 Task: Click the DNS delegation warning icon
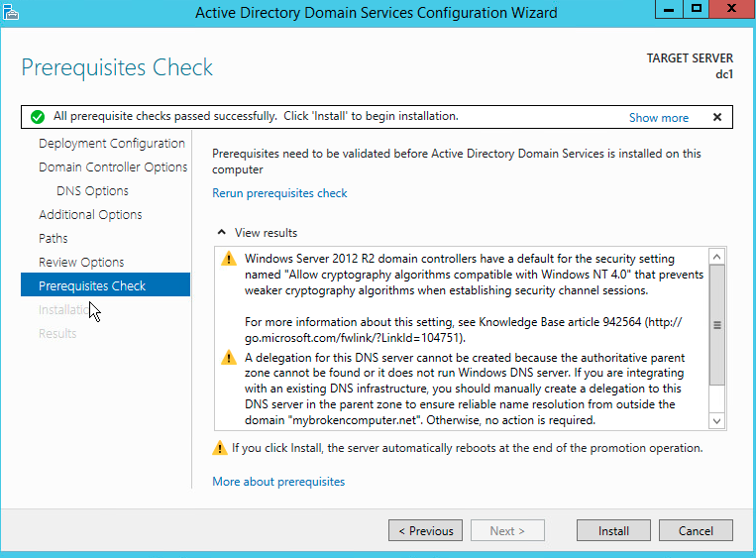click(x=229, y=358)
